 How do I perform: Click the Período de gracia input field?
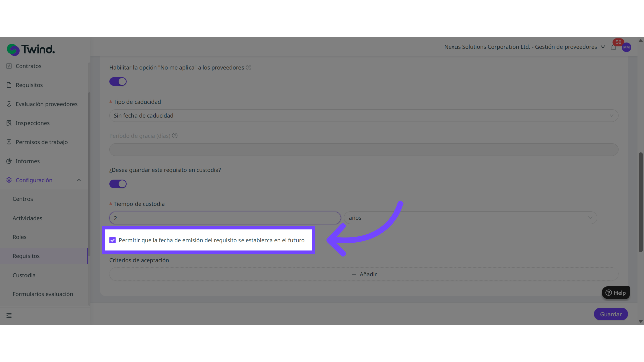tap(364, 149)
